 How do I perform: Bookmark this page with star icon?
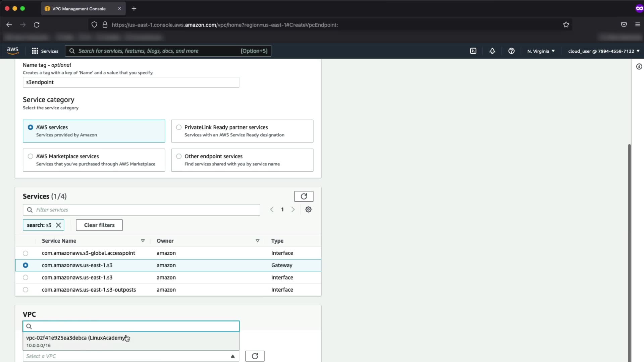pyautogui.click(x=566, y=25)
